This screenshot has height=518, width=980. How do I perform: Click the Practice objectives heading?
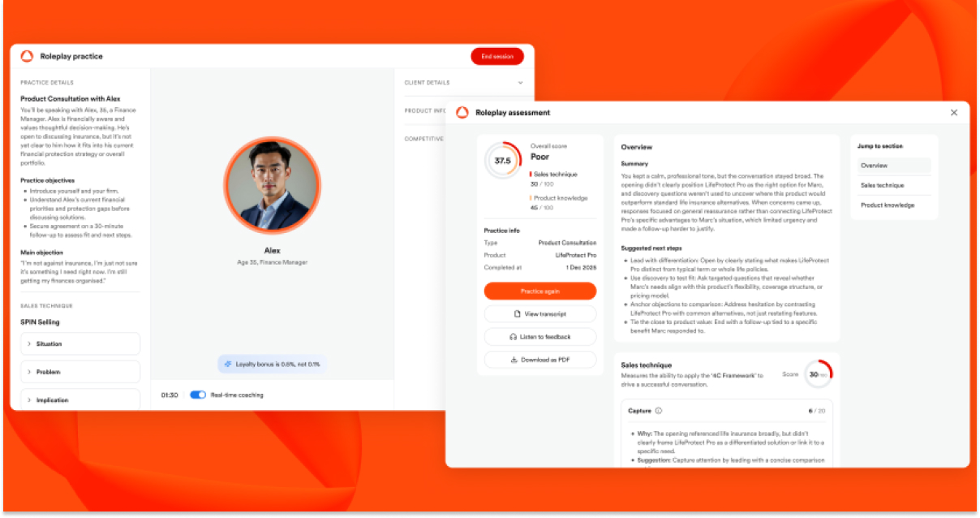click(47, 180)
